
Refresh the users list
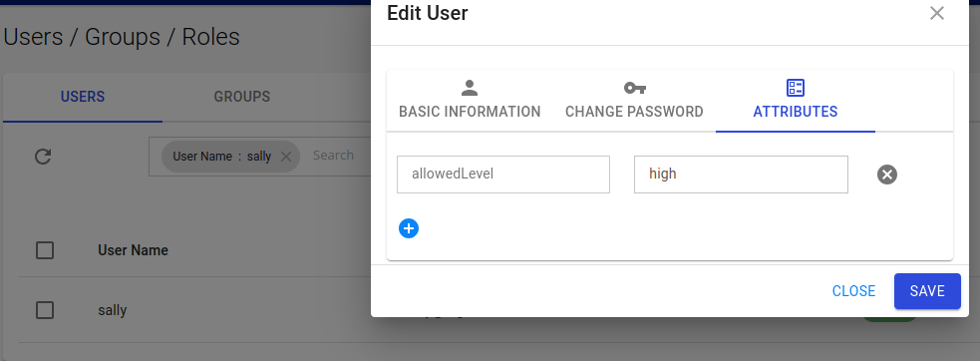tap(43, 157)
